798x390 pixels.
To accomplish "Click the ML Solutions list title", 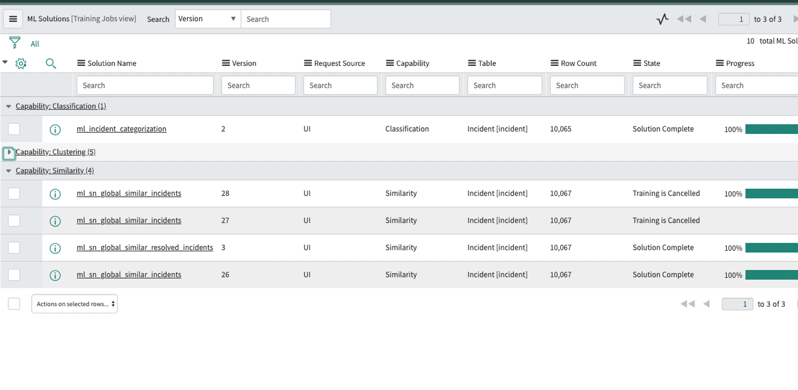I will pyautogui.click(x=48, y=19).
